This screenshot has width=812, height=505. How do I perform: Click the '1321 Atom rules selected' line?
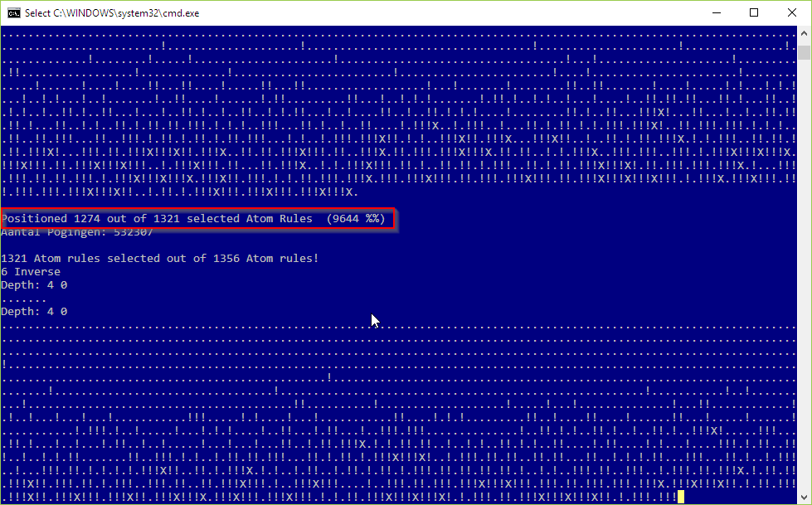pos(159,259)
